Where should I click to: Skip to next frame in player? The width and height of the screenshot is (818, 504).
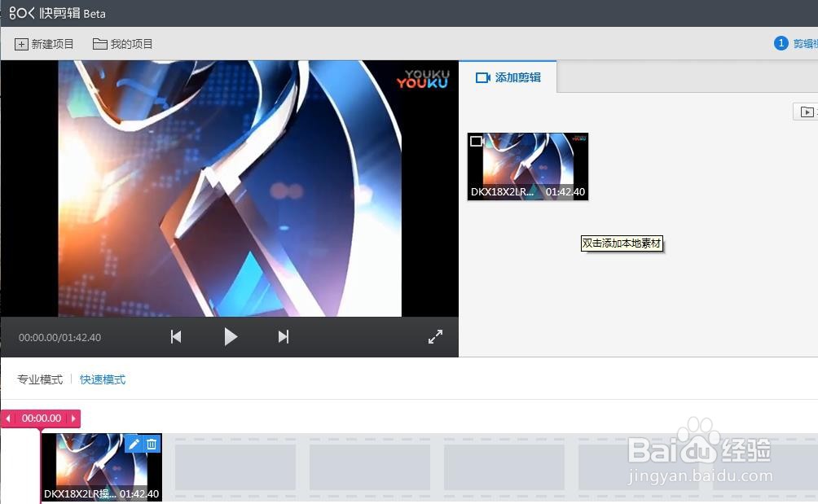(x=284, y=337)
